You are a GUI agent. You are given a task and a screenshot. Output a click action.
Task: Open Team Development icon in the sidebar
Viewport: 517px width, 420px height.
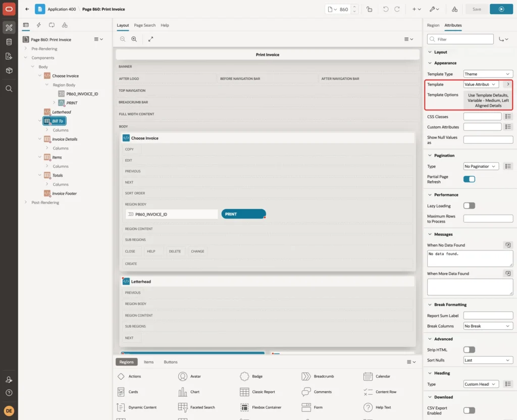click(9, 56)
